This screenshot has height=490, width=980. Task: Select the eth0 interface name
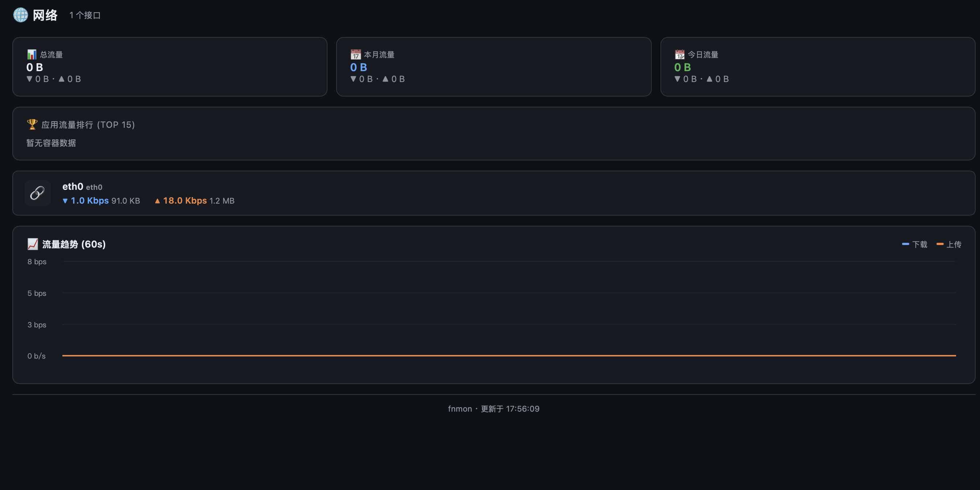point(73,187)
